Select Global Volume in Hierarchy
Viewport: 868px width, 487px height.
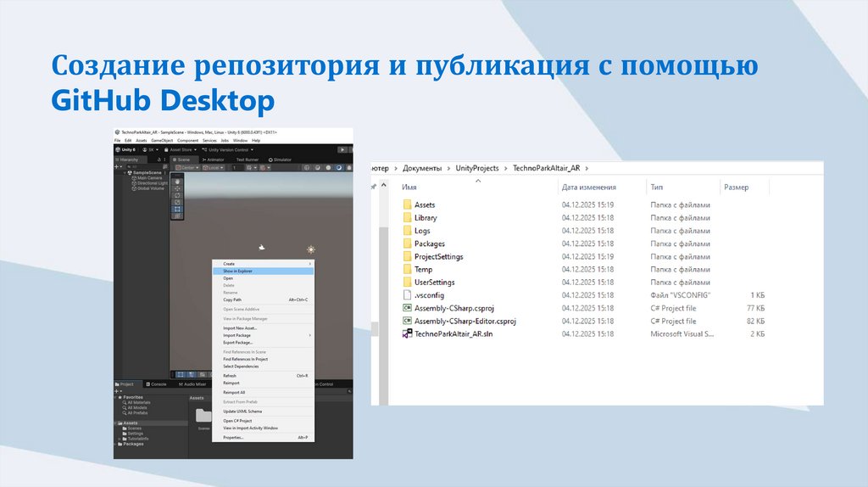[147, 188]
